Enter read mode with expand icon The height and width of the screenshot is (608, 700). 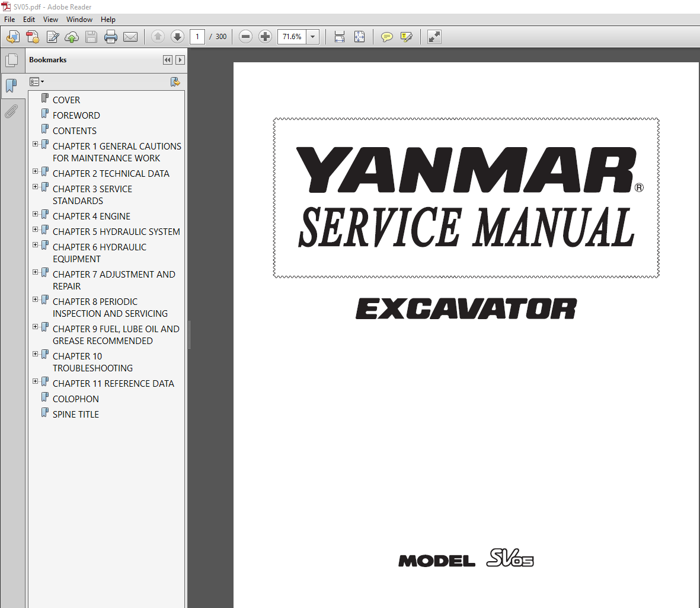434,37
